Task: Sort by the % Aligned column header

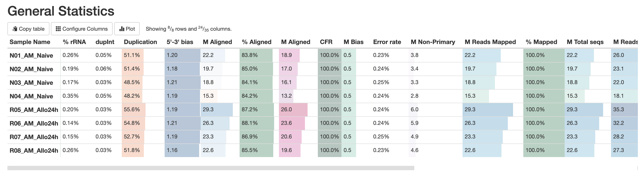Action: (x=256, y=42)
